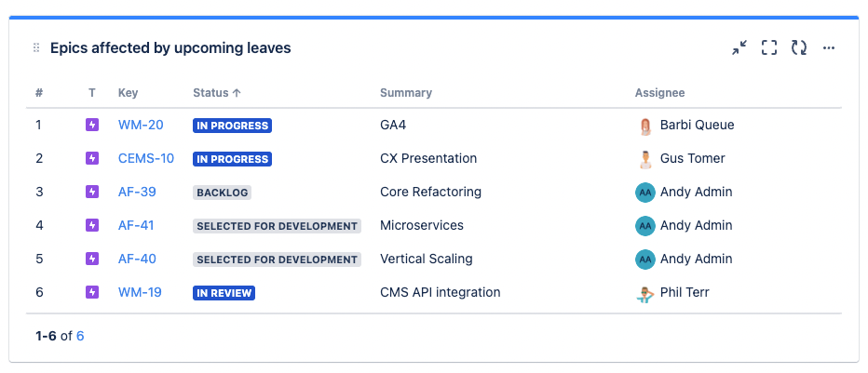Click Phil Terr's avatar image
Viewport: 868px width, 373px height.
(644, 292)
